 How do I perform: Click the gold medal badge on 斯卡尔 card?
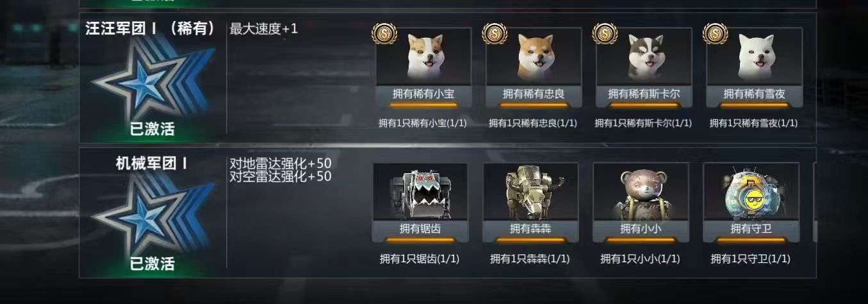(x=605, y=33)
